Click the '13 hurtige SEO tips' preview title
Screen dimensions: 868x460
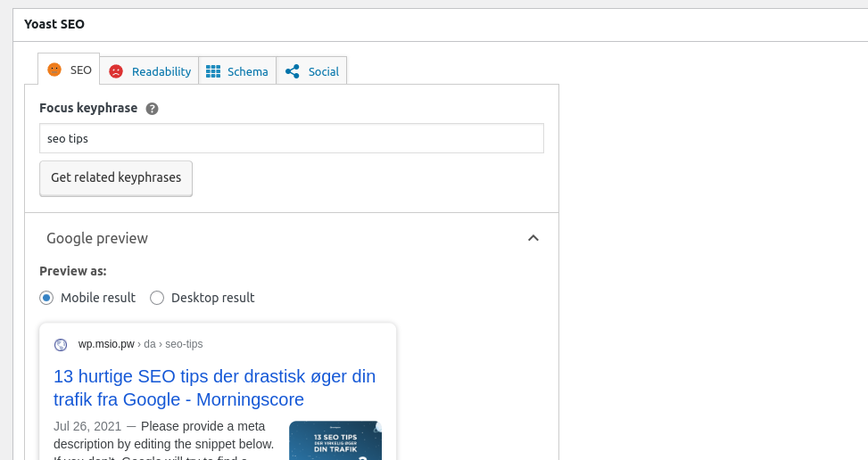(x=214, y=388)
